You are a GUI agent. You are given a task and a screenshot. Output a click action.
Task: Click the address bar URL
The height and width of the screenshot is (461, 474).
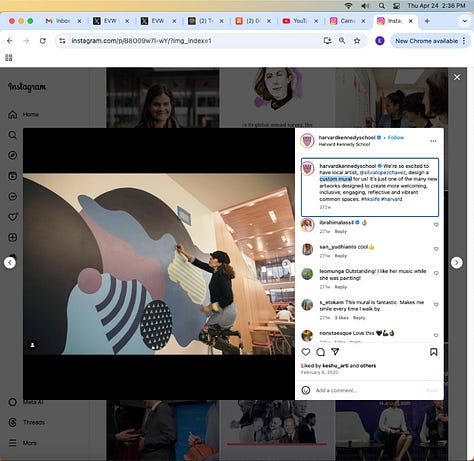click(141, 41)
